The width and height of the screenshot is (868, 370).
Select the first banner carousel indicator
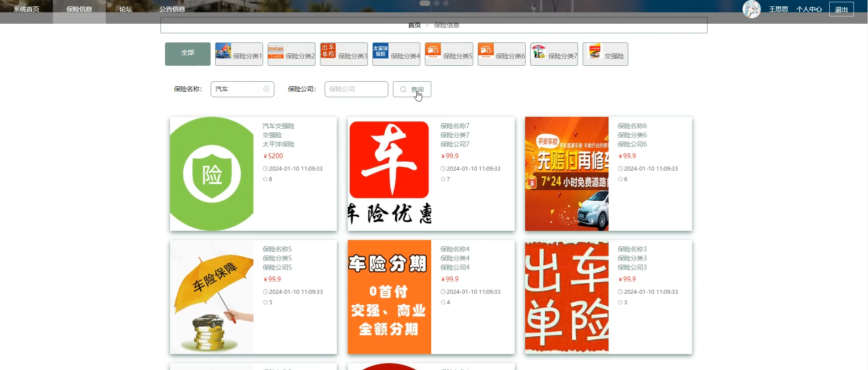(425, 3)
